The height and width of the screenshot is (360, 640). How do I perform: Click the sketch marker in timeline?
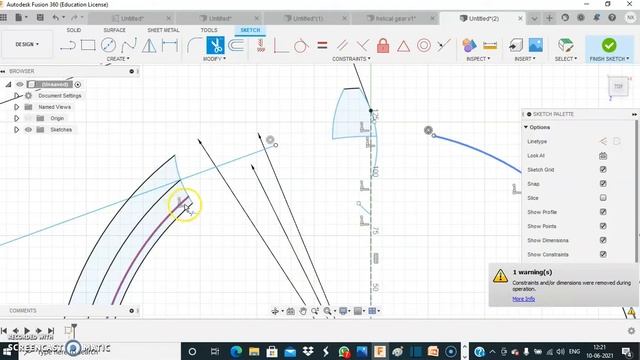68,331
